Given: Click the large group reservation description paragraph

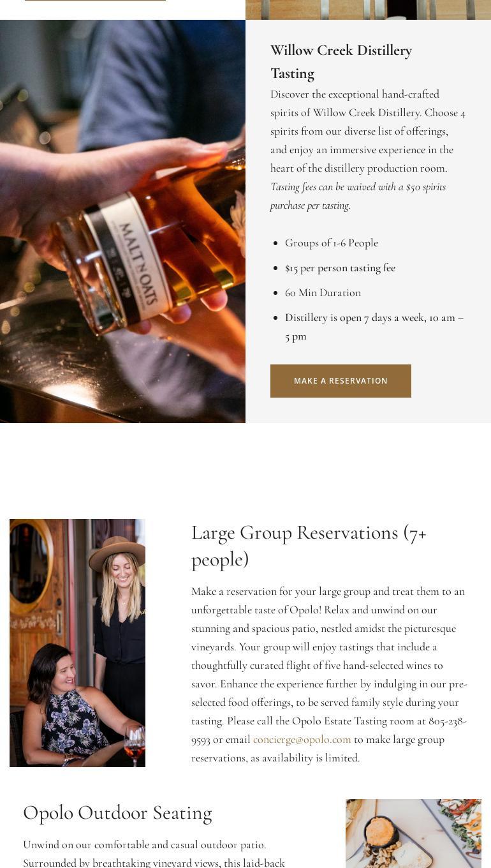Looking at the screenshot, I should (329, 675).
